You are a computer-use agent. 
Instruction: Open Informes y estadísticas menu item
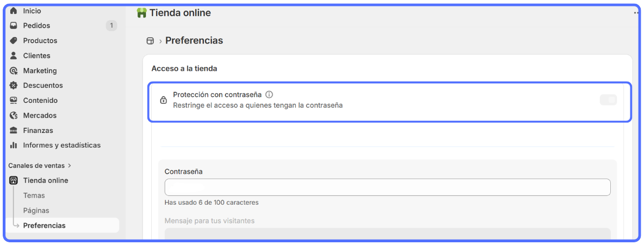[61, 145]
